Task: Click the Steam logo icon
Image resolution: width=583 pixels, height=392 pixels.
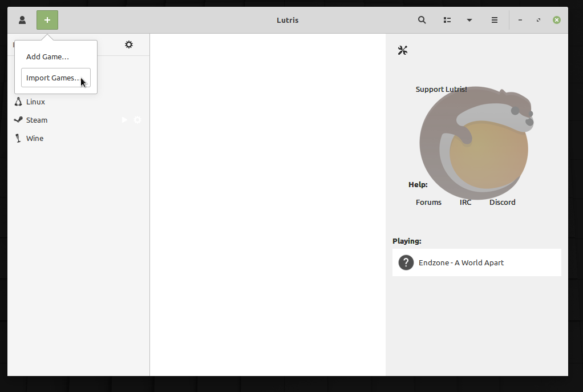Action: point(18,120)
